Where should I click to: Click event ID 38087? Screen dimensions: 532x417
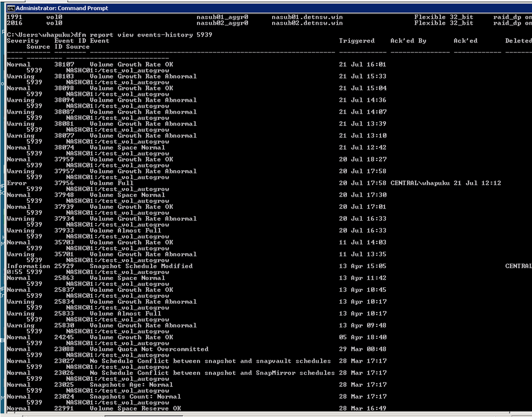pos(64,112)
